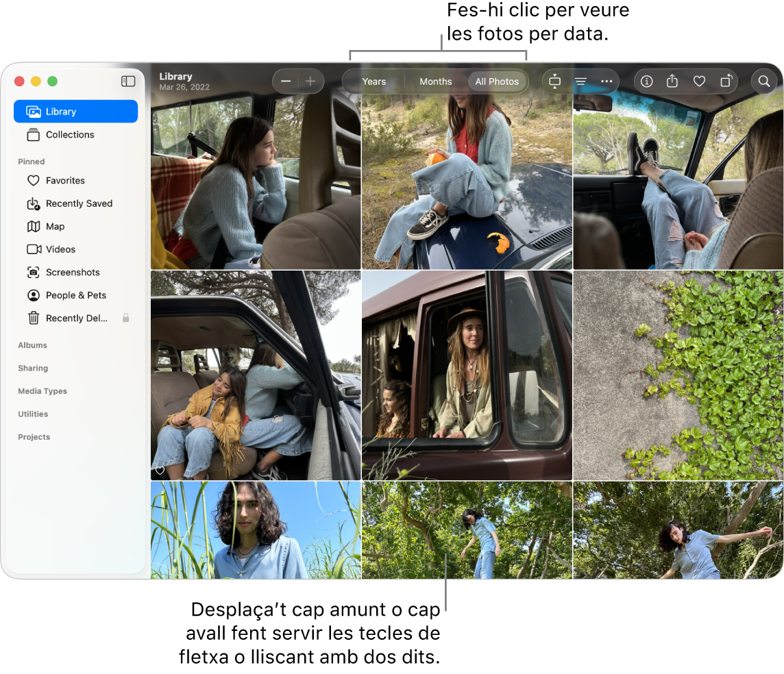784x674 pixels.
Task: Decrease thumbnail size with the minus button
Action: (x=286, y=81)
